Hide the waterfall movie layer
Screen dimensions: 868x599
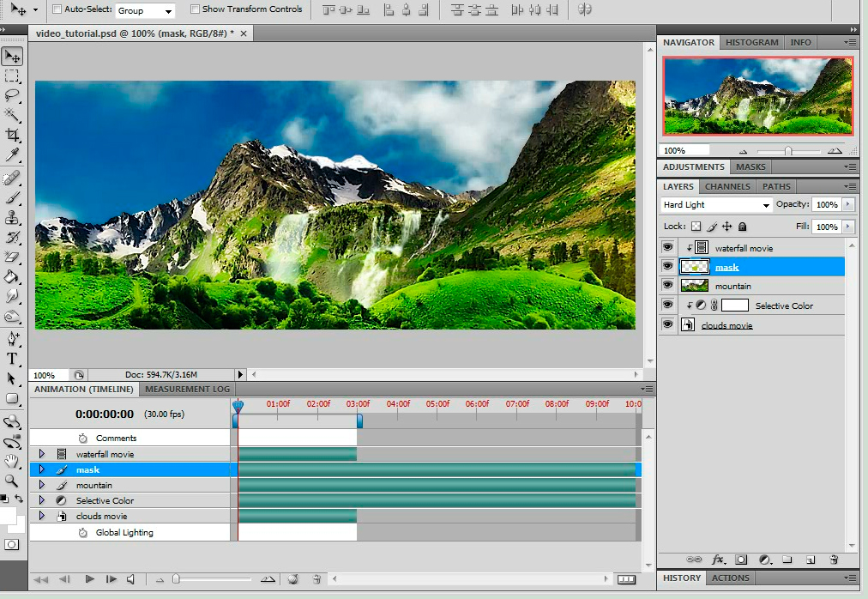[667, 247]
